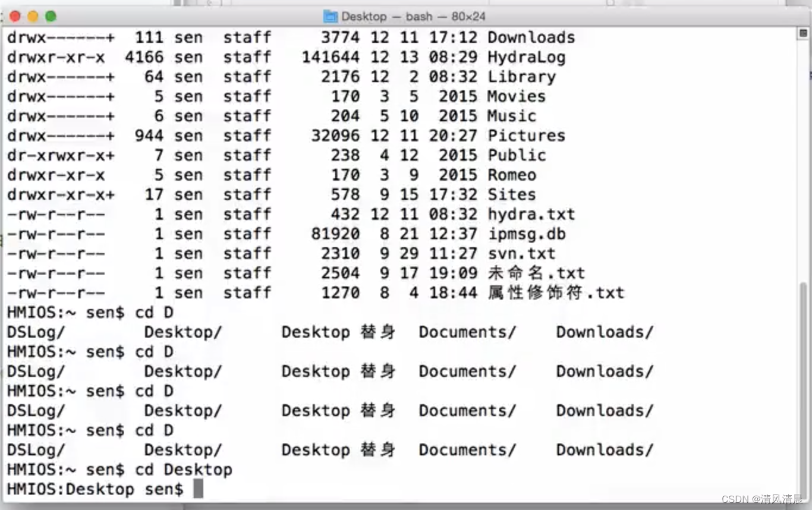Close the Terminal window with red button
This screenshot has width=812, height=510.
coord(15,16)
